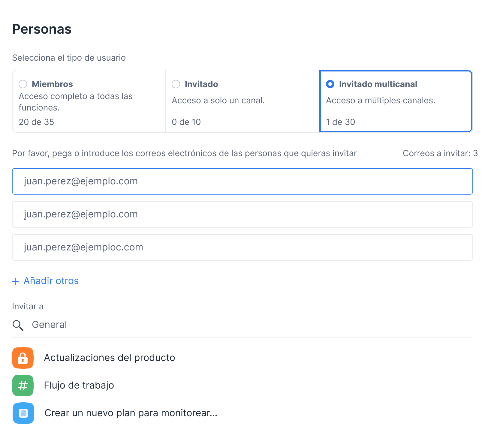This screenshot has width=485, height=448.
Task: Click the second email input field
Action: click(x=242, y=214)
